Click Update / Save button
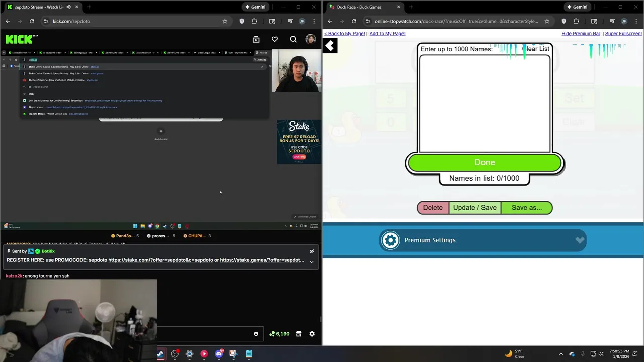The image size is (644, 362). [x=474, y=208]
